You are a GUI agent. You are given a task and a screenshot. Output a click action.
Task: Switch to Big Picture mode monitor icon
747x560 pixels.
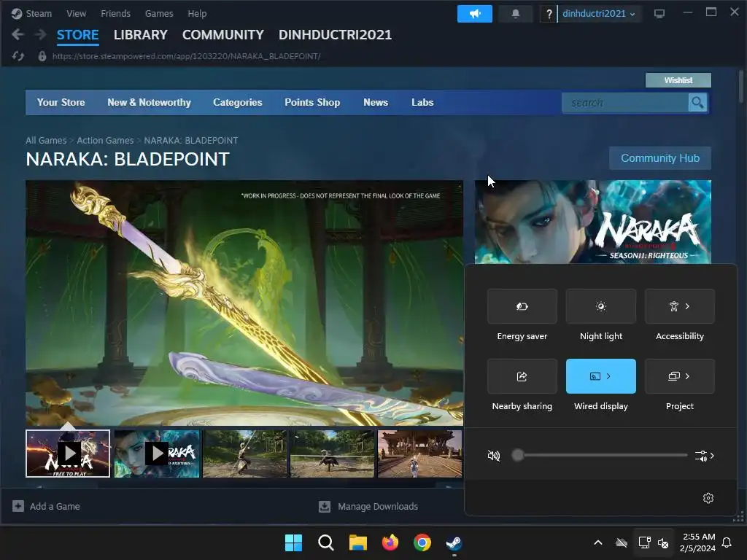(659, 14)
